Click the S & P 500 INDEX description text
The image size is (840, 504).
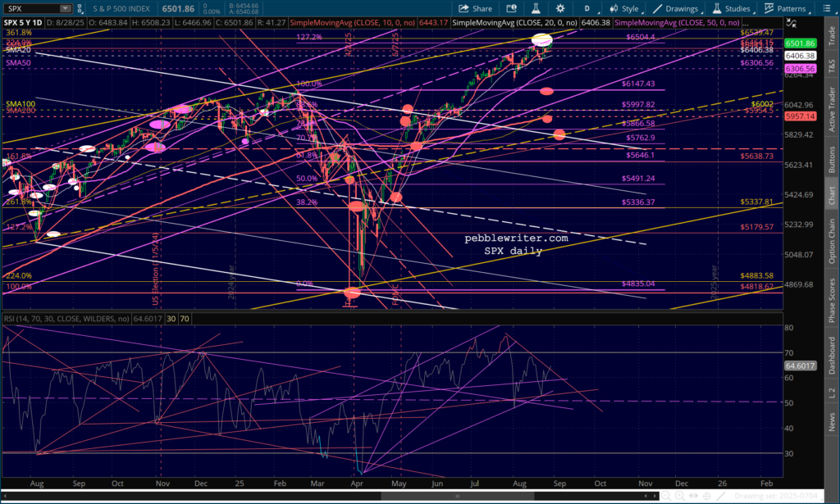click(x=121, y=8)
